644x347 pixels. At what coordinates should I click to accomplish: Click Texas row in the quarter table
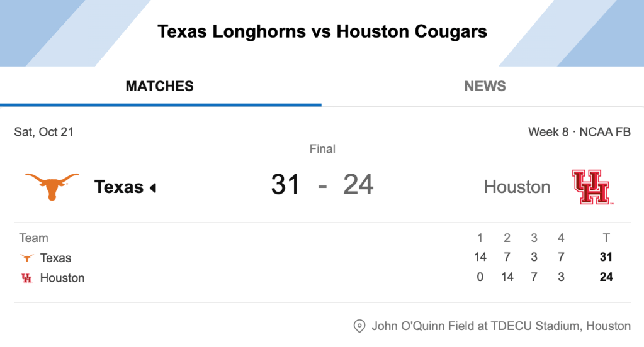(56, 258)
